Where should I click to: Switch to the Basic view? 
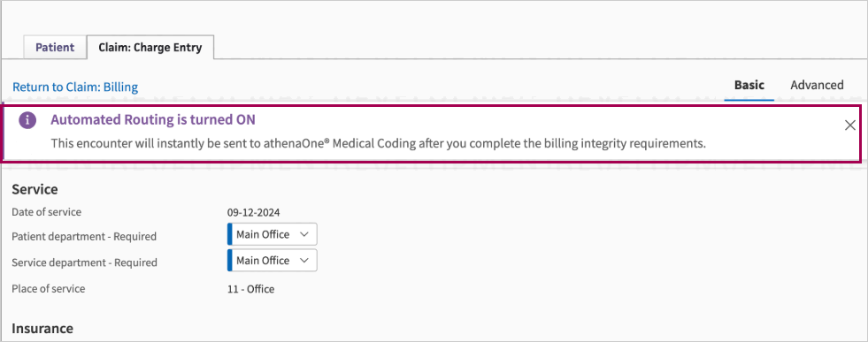(749, 85)
